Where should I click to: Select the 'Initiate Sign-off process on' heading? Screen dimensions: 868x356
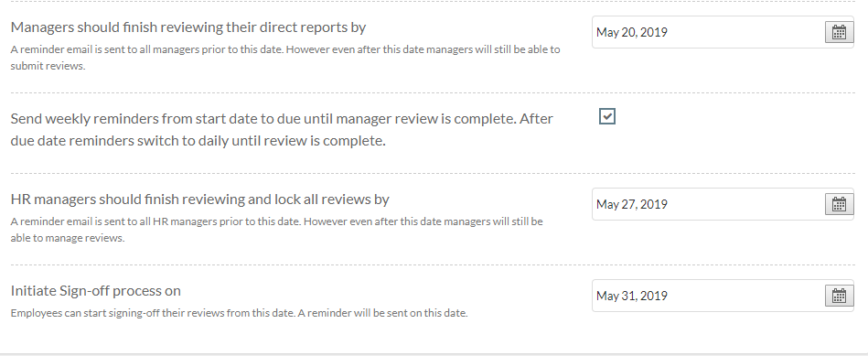pyautogui.click(x=96, y=291)
